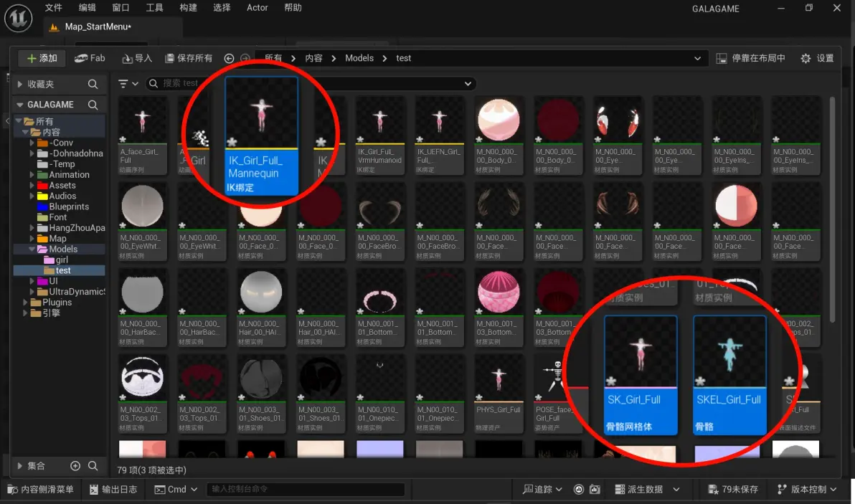The height and width of the screenshot is (504, 855).
Task: Click the Models breadcrumb
Action: (359, 58)
